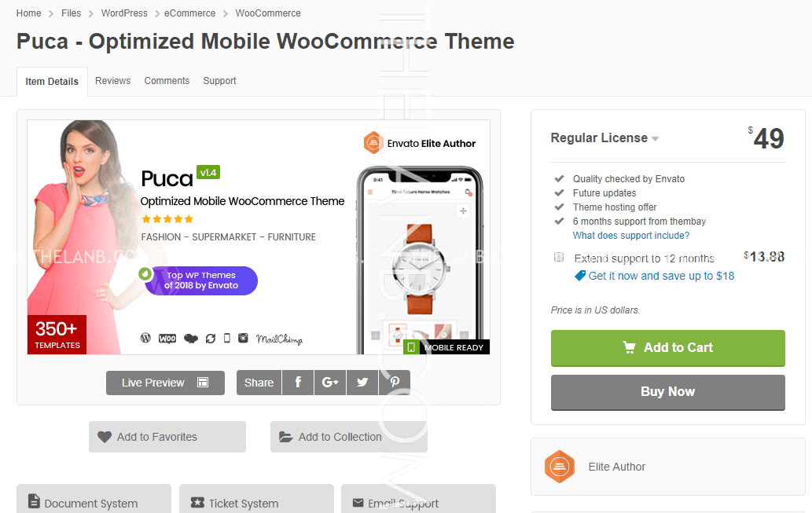Click the shopping cart icon on Add to Cart
The height and width of the screenshot is (513, 812).
[629, 347]
